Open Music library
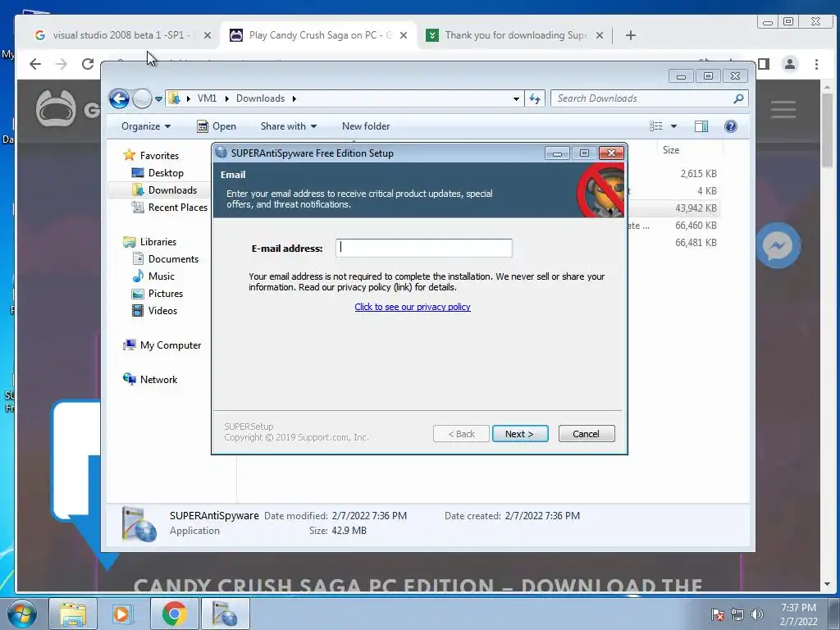 pos(153,276)
